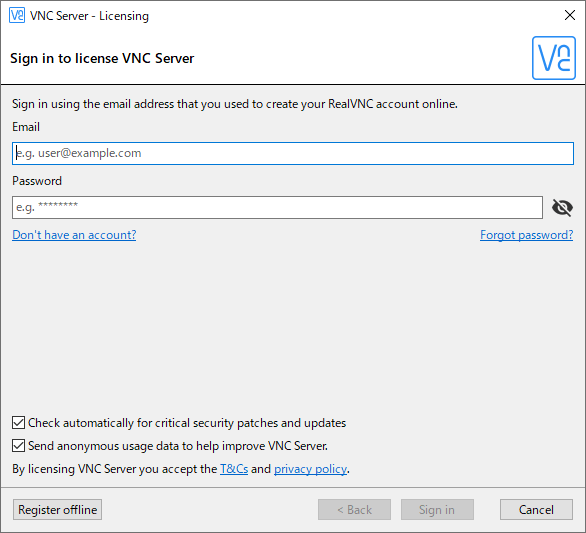This screenshot has height=533, width=586.
Task: Follow the "Forgot password?" link
Action: pyautogui.click(x=526, y=235)
